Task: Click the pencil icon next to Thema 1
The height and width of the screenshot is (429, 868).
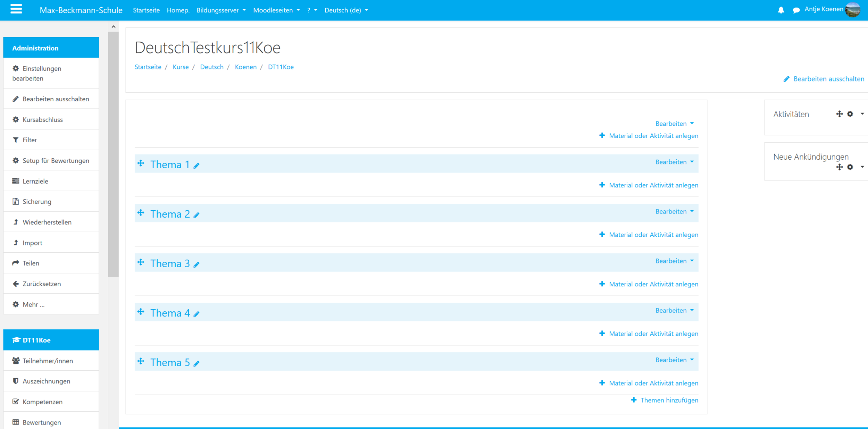Action: click(197, 166)
